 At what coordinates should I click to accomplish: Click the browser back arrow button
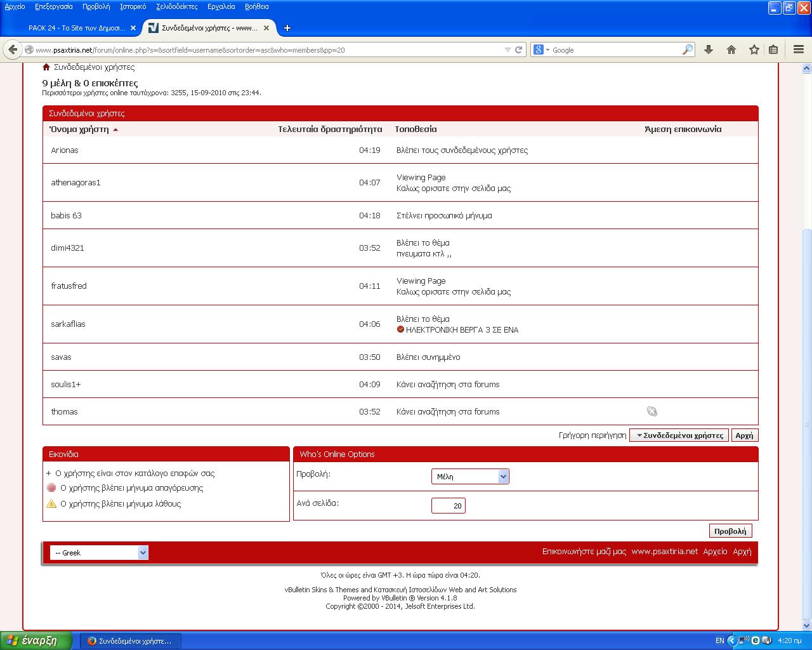[13, 50]
